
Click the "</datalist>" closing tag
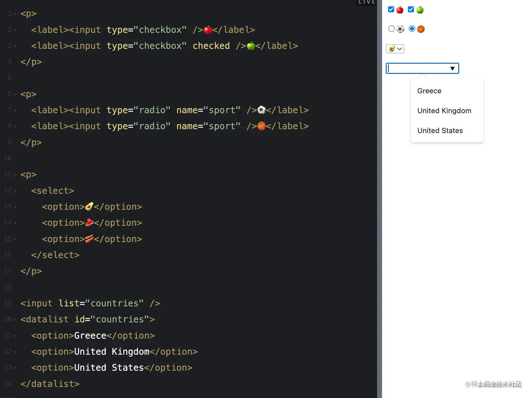tap(50, 384)
